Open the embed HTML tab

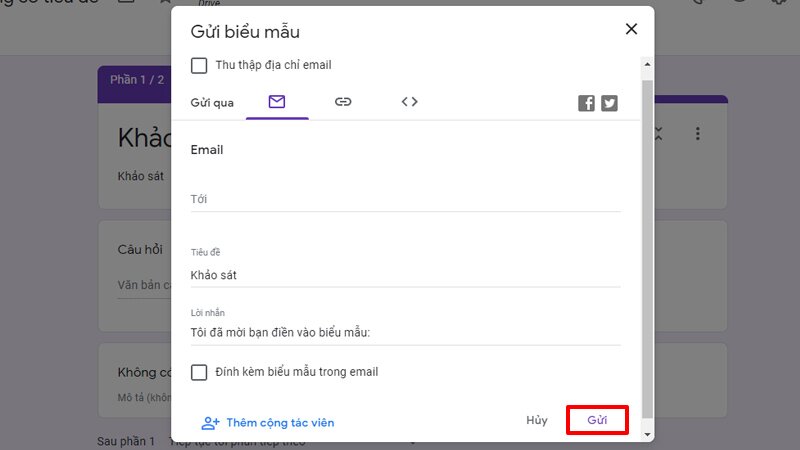tap(409, 102)
